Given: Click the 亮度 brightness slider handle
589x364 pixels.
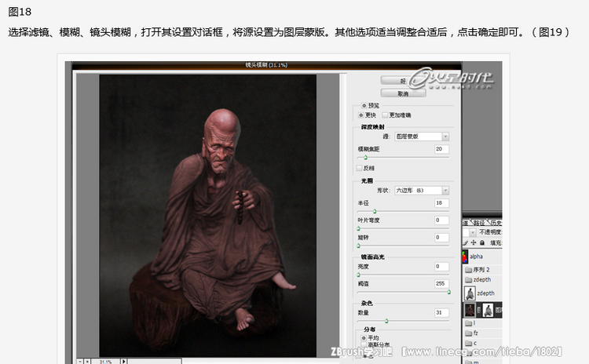Looking at the screenshot, I should pyautogui.click(x=358, y=275).
